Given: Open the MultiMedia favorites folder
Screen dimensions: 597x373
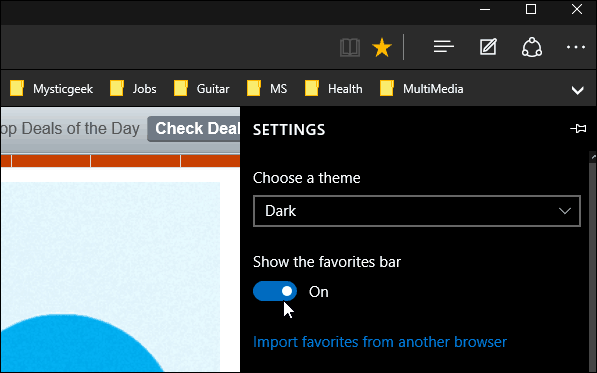Looking at the screenshot, I should (x=422, y=89).
